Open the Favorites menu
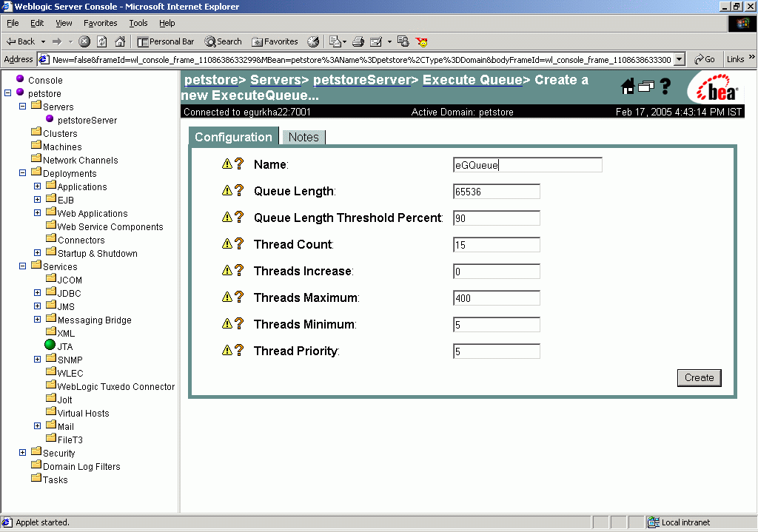This screenshot has height=532, width=758. (100, 23)
